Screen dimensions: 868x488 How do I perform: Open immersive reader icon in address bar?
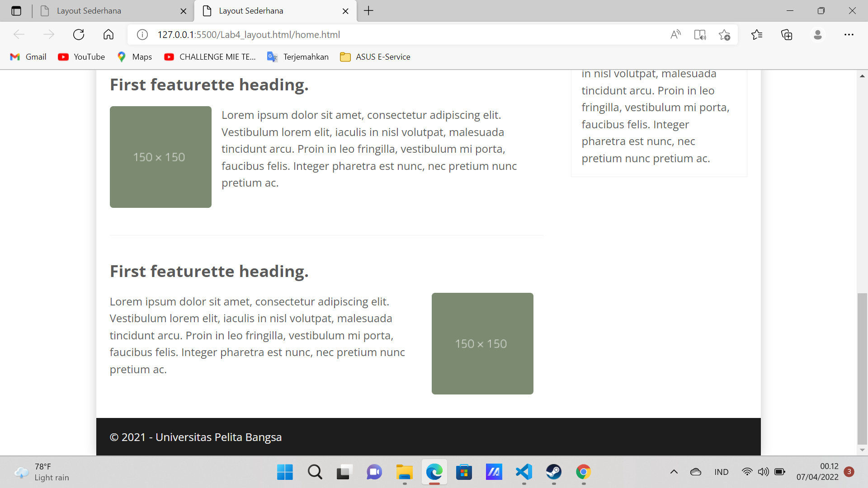700,35
